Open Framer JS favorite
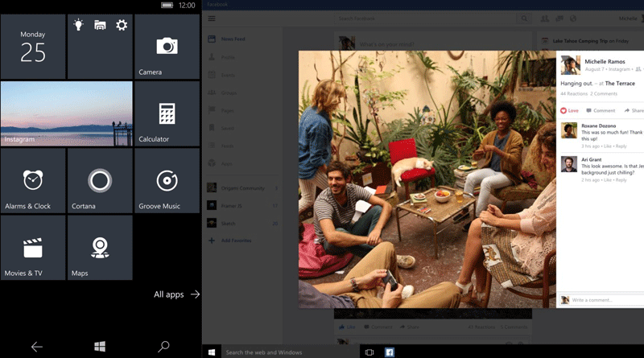This screenshot has height=358, width=644. click(x=242, y=206)
